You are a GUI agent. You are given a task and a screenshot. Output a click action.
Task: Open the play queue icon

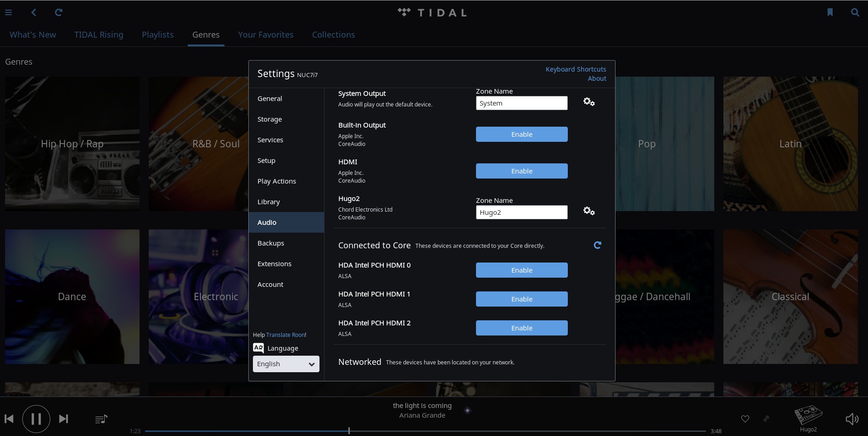(x=101, y=419)
